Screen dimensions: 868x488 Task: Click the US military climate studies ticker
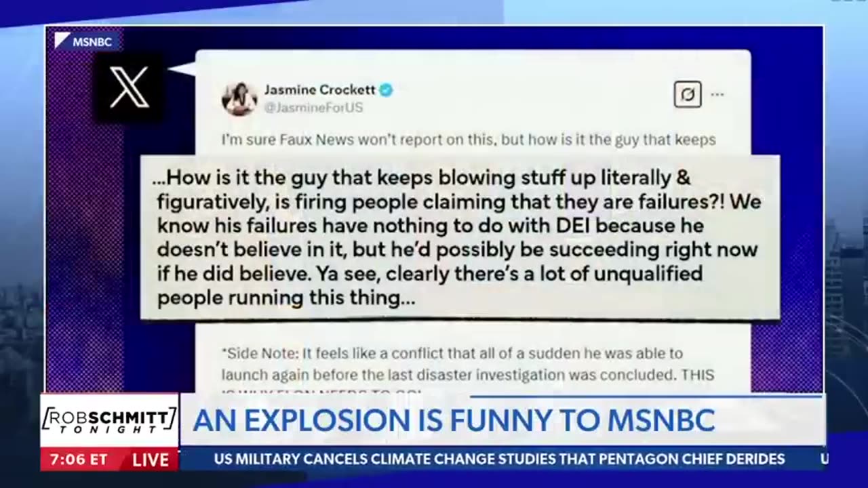click(x=499, y=460)
